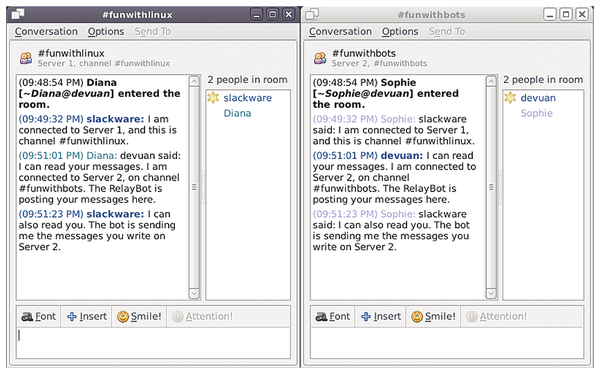This screenshot has height=374, width=600.
Task: Click '2 people in room' label in #funwithbots
Action: [x=543, y=80]
